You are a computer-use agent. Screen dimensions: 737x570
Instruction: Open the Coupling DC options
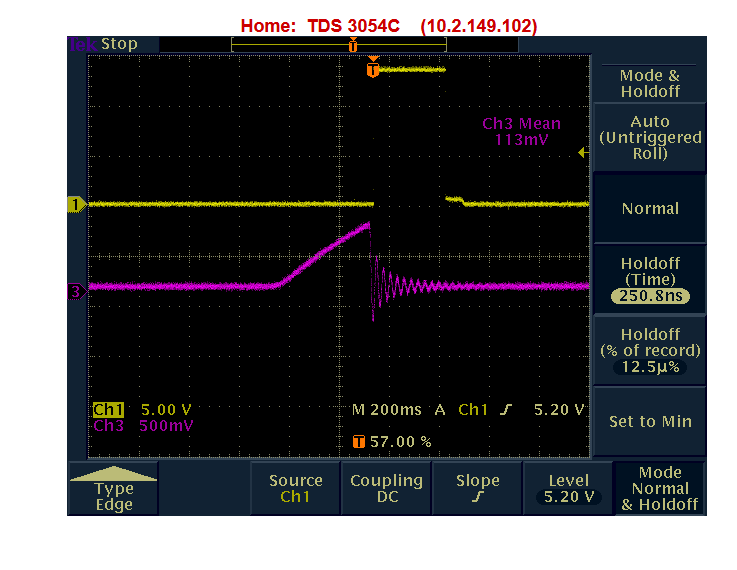pos(386,488)
